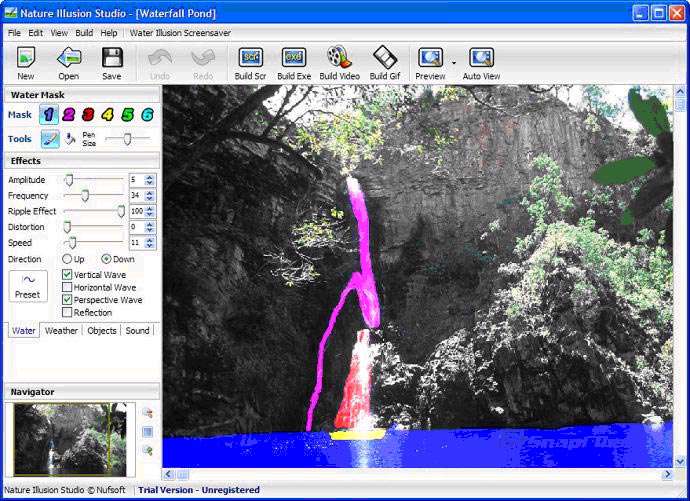Click the New project icon
690x501 pixels.
point(26,58)
